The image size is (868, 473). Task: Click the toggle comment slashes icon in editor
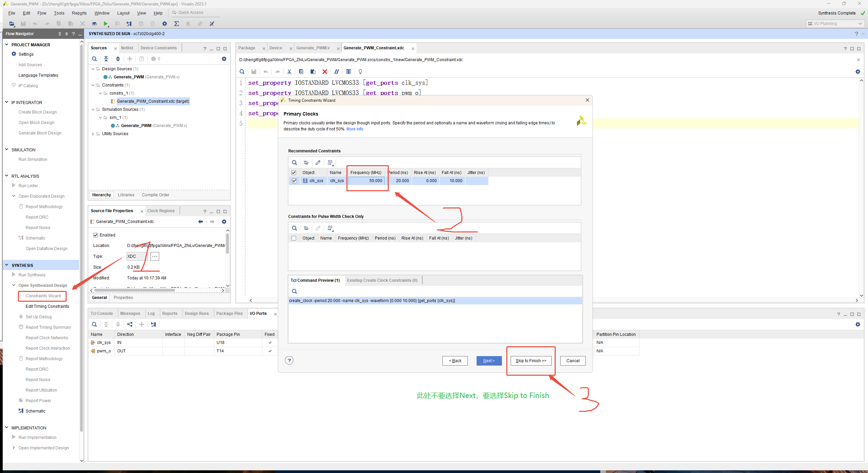tap(337, 72)
